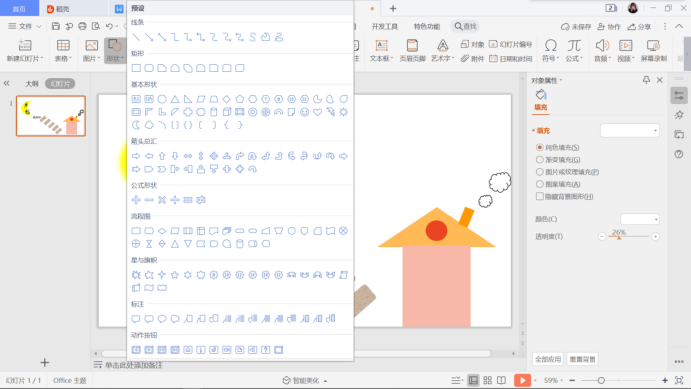This screenshot has width=691, height=389.
Task: Switch to the 幻灯片 slides tab
Action: click(x=60, y=84)
